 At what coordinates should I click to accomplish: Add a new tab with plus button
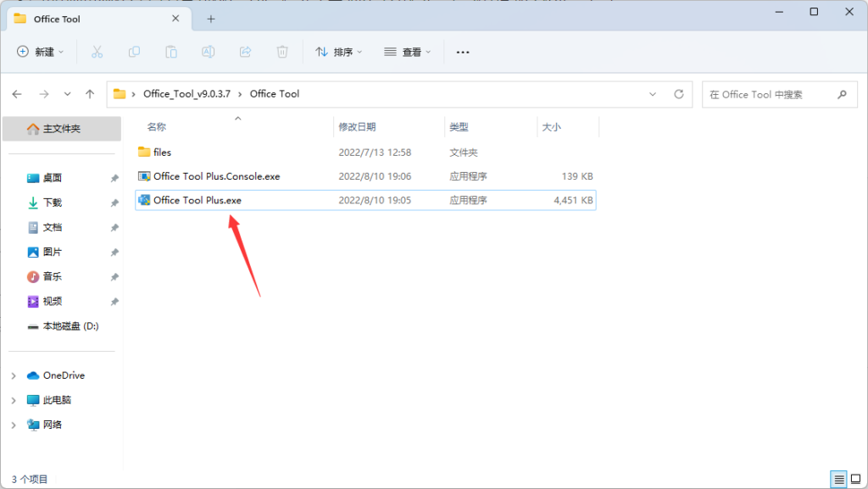tap(211, 19)
